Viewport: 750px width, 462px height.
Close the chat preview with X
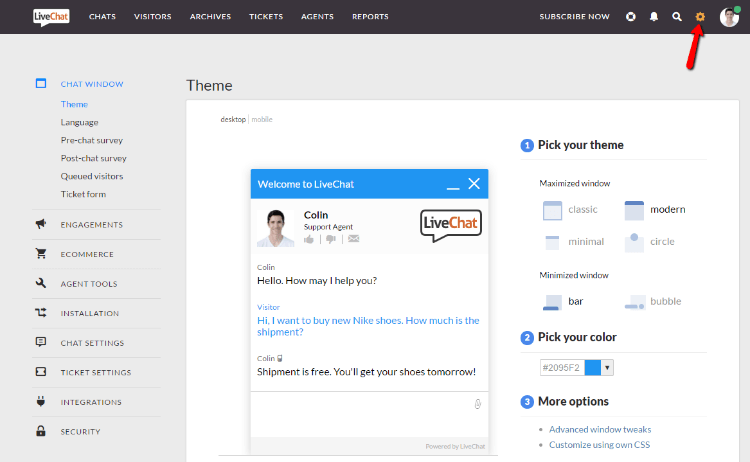[x=474, y=184]
